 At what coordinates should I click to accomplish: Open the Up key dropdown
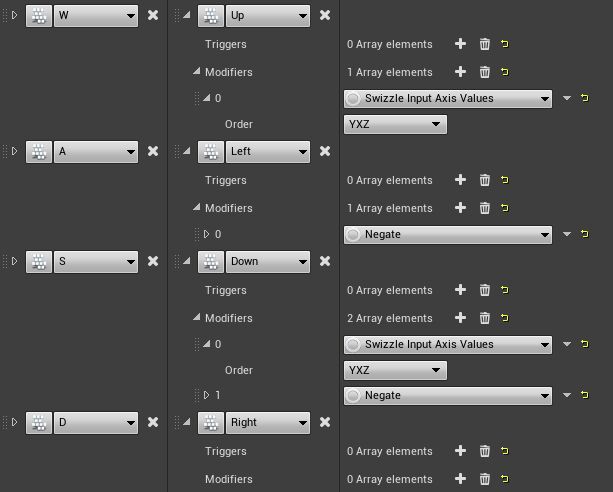267,15
